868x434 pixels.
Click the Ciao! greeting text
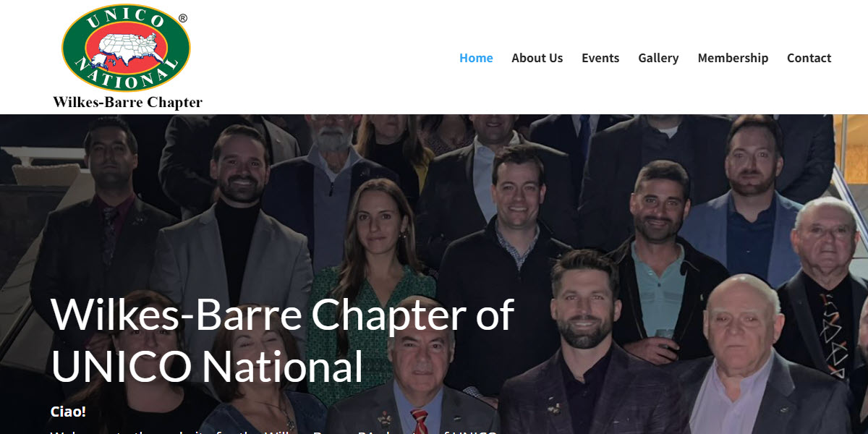[68, 412]
